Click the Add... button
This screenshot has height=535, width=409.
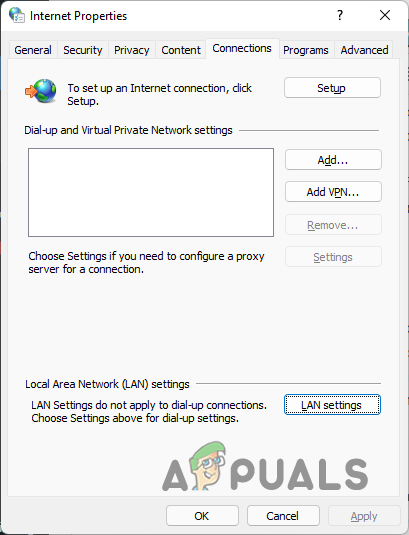pos(333,160)
